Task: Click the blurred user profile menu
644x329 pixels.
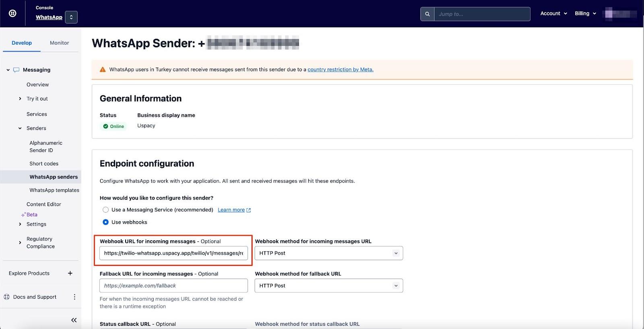Action: click(x=620, y=14)
